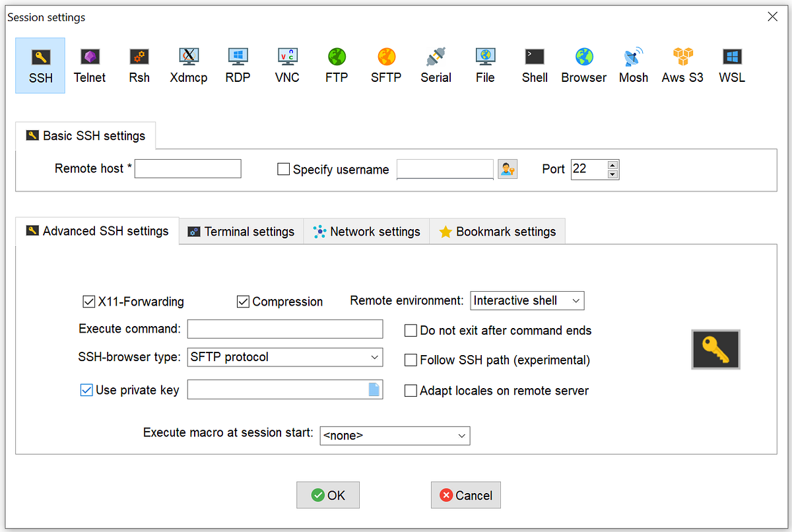This screenshot has width=792, height=532.
Task: Increase the Port value with the up stepper
Action: coord(613,165)
